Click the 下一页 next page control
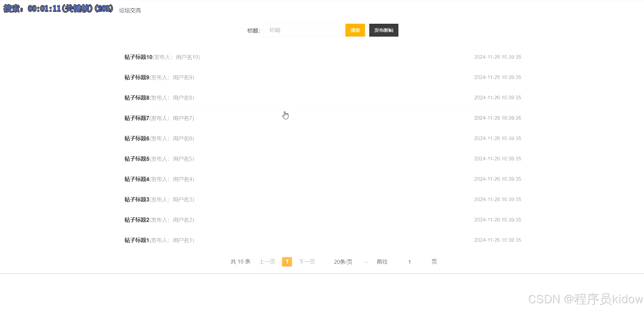This screenshot has height=310, width=644. [x=307, y=261]
